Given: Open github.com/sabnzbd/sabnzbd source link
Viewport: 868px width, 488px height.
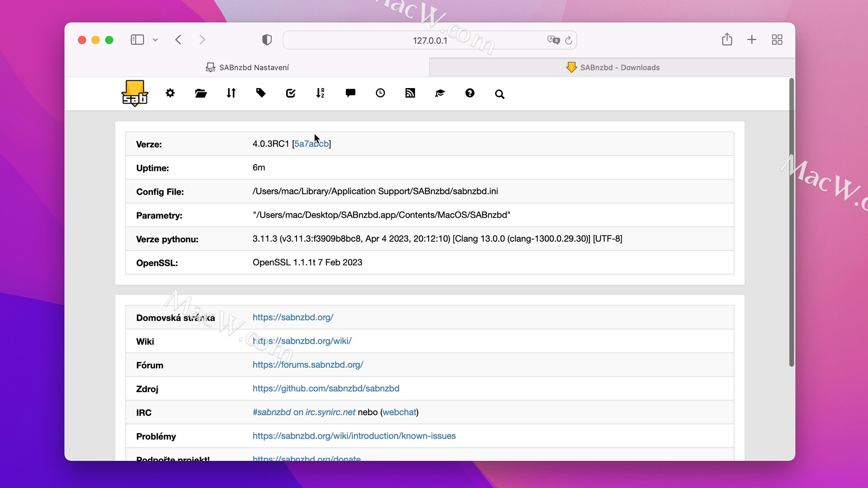Looking at the screenshot, I should pyautogui.click(x=326, y=389).
